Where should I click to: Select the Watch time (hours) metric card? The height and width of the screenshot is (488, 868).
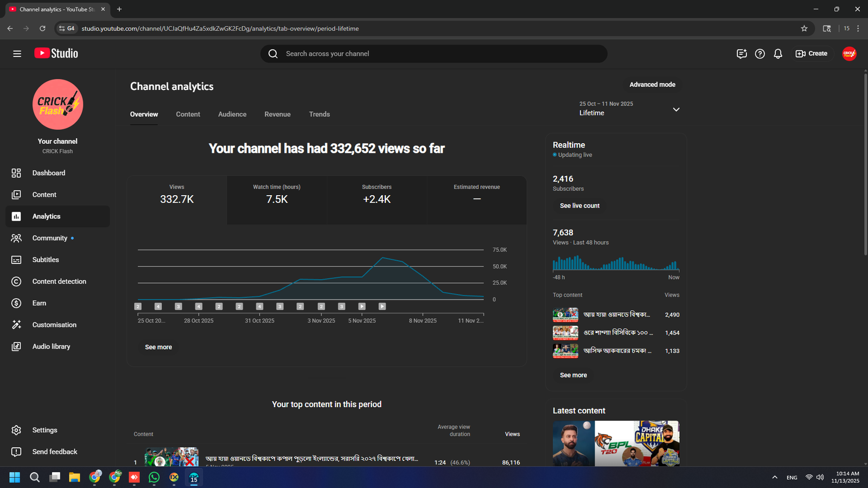coord(277,200)
